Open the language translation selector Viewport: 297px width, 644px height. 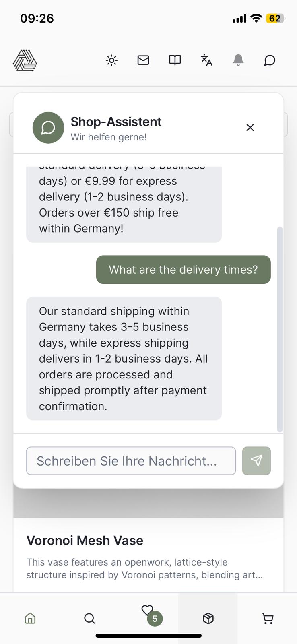pos(206,60)
